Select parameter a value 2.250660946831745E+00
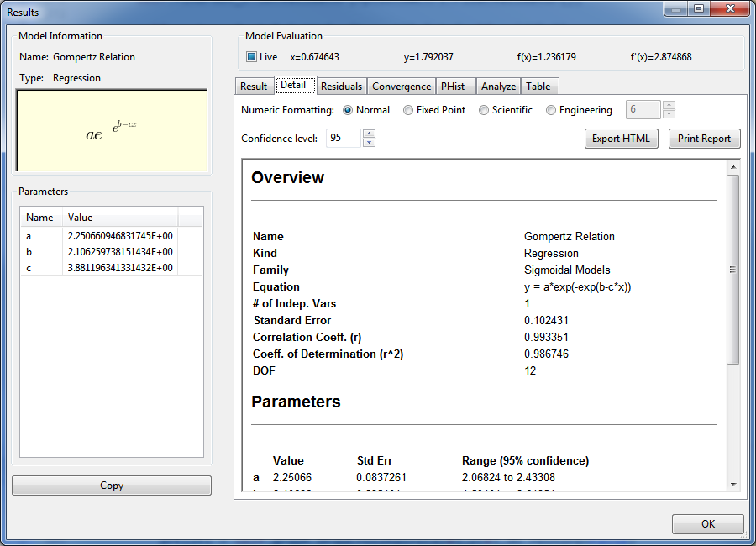This screenshot has width=756, height=546. 120,236
